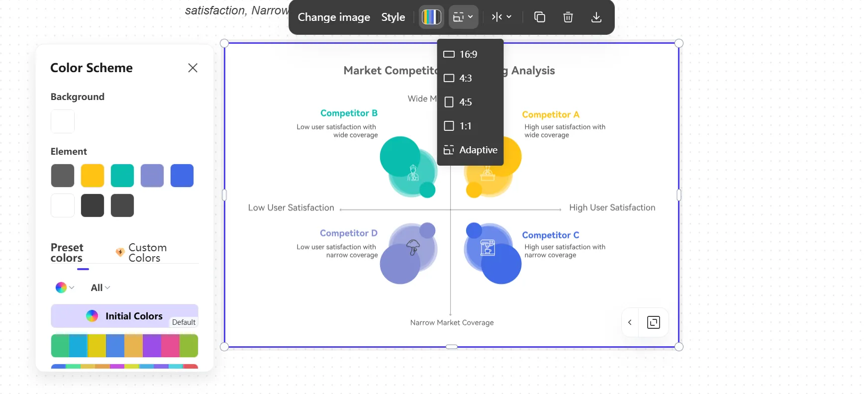868x394 pixels.
Task: Switch to the Custom Colors tab
Action: pyautogui.click(x=147, y=252)
